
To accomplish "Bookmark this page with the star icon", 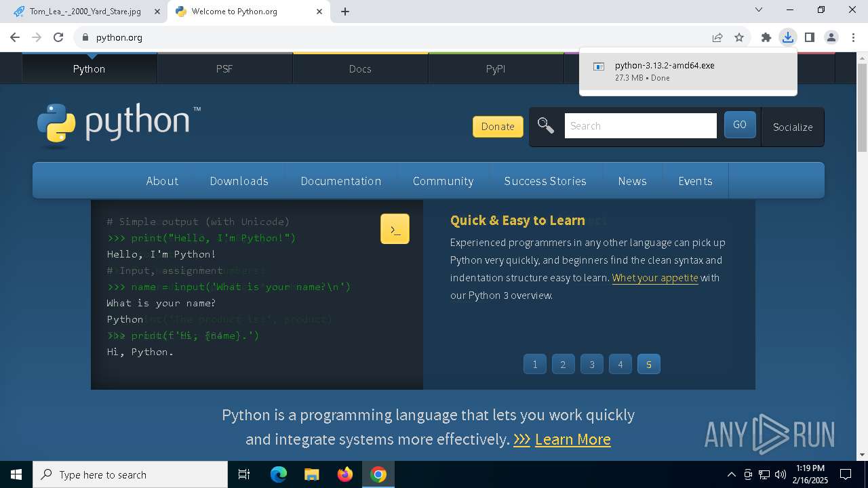I will point(739,37).
